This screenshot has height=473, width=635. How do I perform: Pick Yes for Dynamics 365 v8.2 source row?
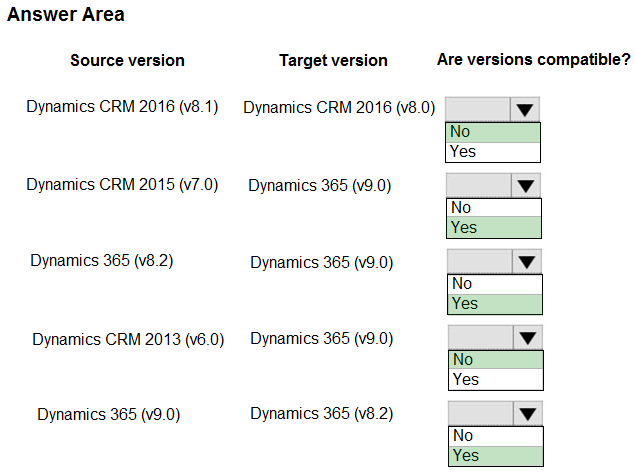coord(494,304)
